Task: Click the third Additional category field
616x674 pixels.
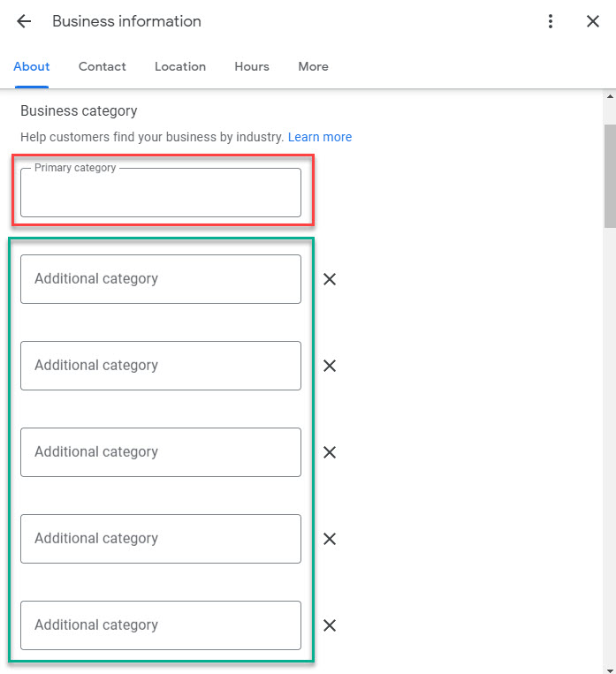Action: (x=161, y=452)
